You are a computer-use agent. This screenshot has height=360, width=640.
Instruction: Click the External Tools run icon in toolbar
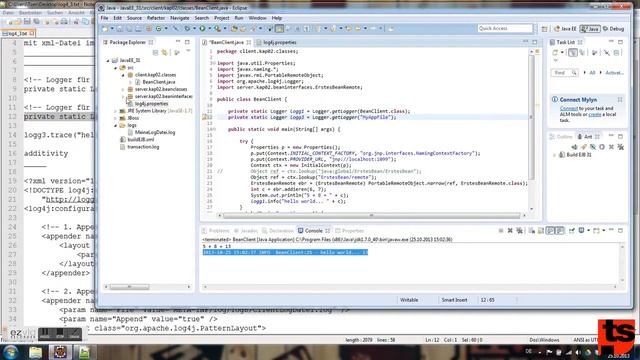pos(218,29)
